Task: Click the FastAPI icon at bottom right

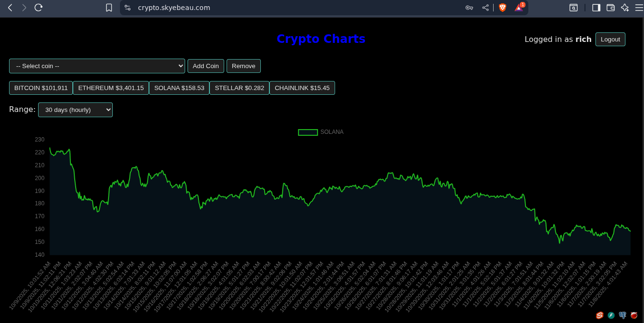Action: 611,315
